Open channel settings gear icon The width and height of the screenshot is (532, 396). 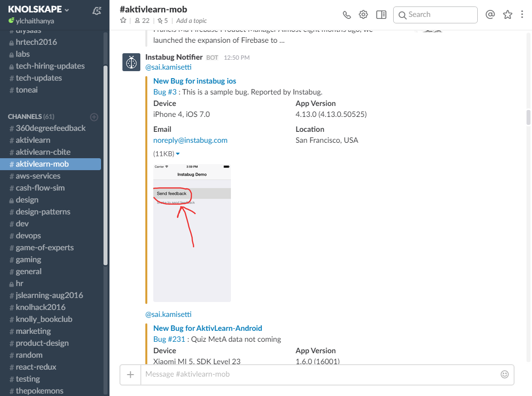pos(363,14)
